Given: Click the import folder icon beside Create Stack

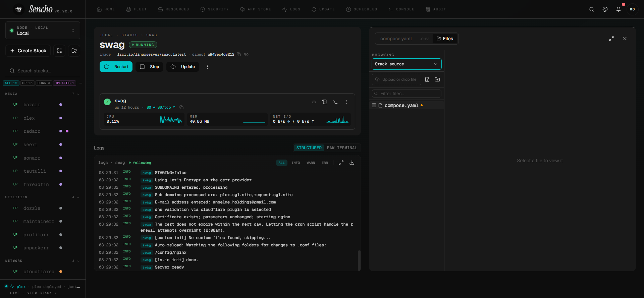Looking at the screenshot, I should pyautogui.click(x=74, y=51).
